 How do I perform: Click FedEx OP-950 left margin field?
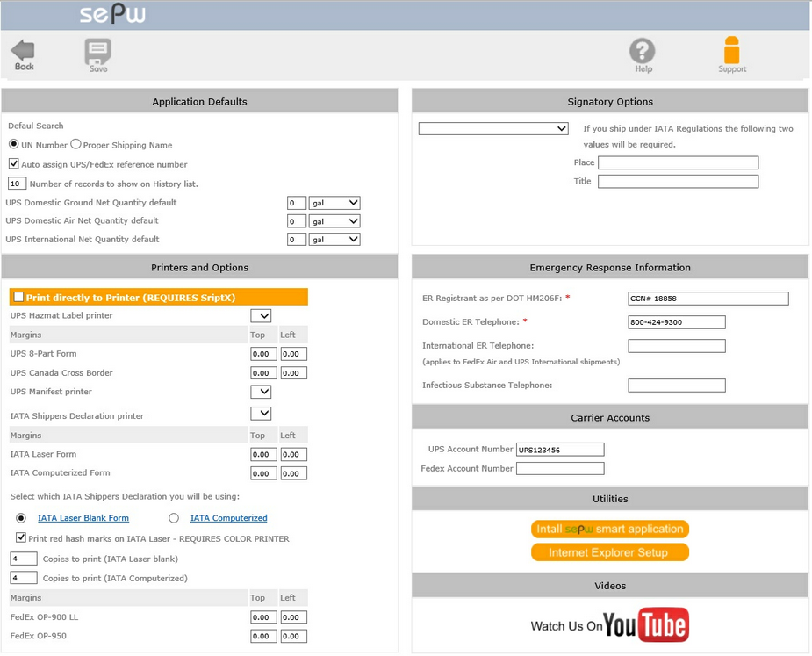pos(293,637)
